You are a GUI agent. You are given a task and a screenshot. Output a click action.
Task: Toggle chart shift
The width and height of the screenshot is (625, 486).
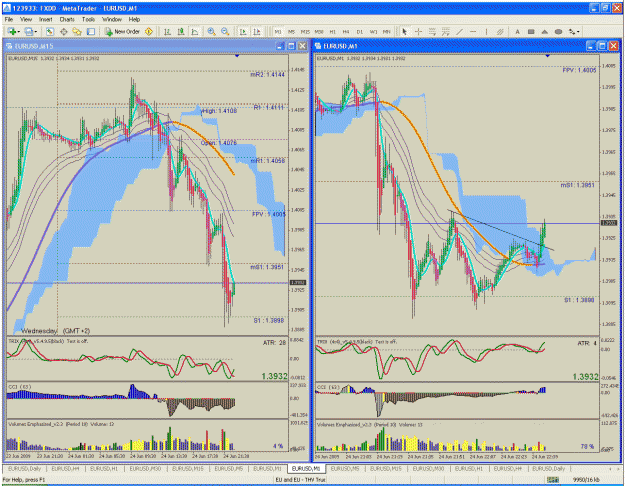(x=257, y=31)
